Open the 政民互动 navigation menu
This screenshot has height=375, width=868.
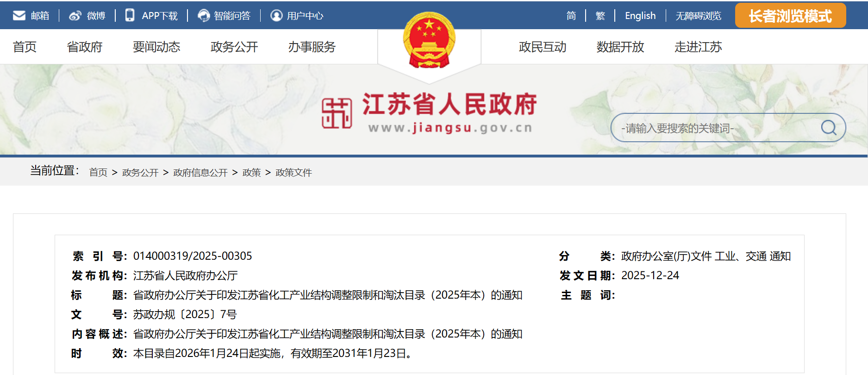[x=543, y=47]
